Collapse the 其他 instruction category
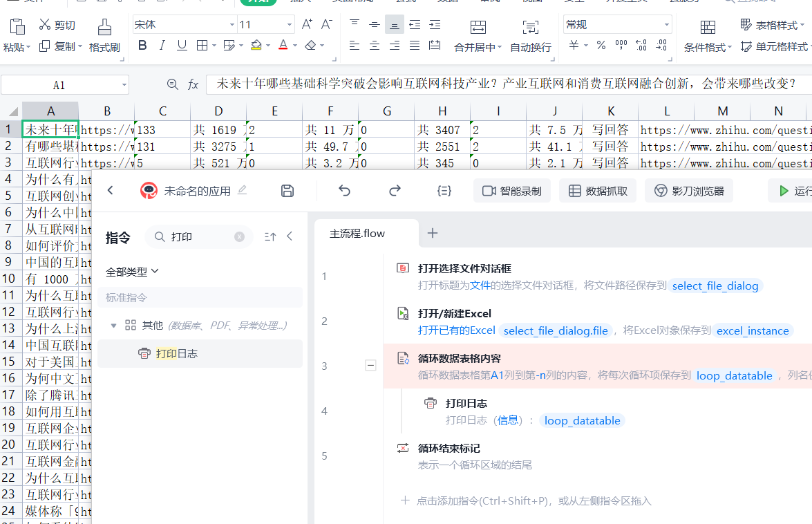Viewport: 812px width, 524px height. [113, 326]
